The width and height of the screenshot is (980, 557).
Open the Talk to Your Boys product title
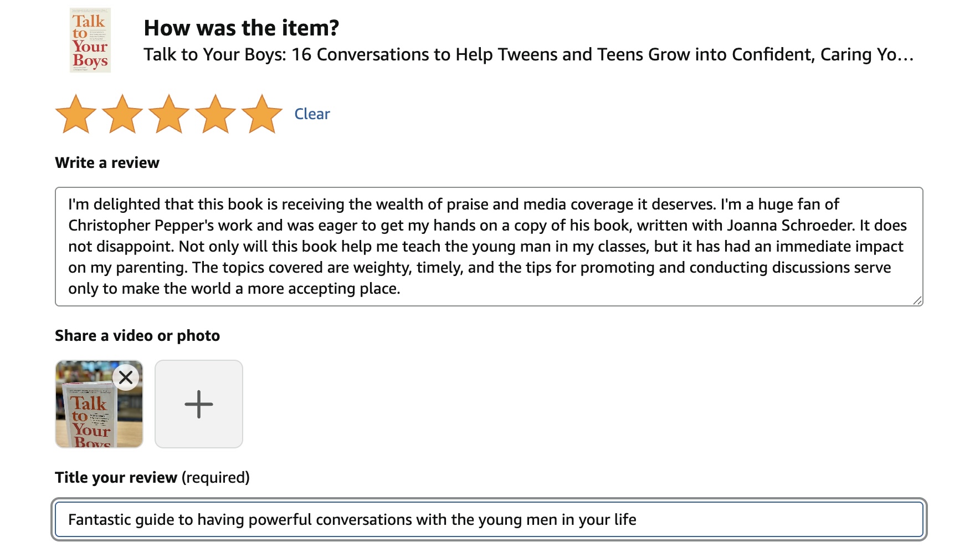pos(528,55)
